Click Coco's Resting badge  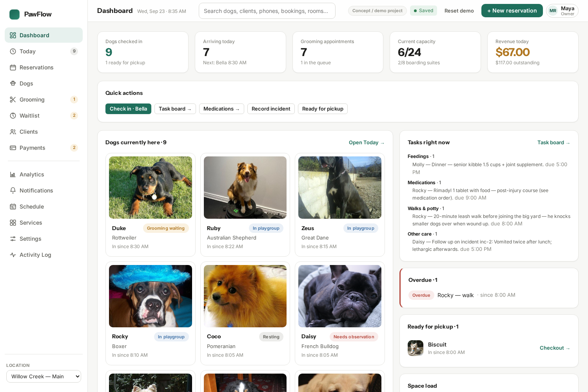point(271,337)
